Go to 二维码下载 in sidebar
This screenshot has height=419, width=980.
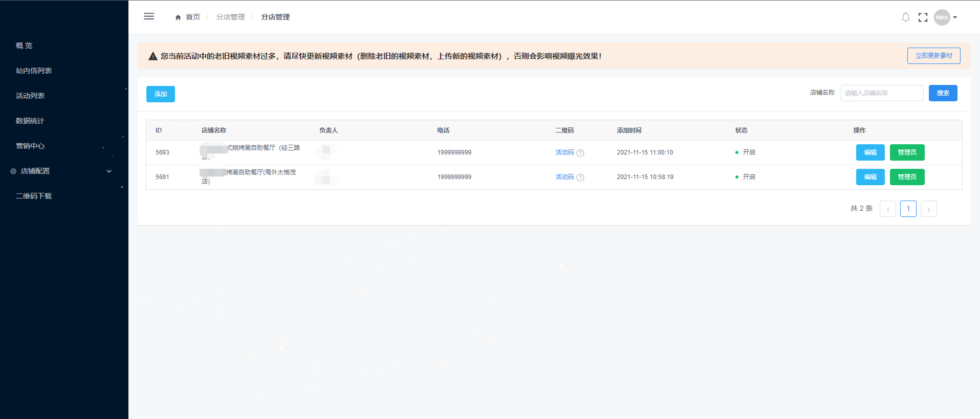pos(34,196)
